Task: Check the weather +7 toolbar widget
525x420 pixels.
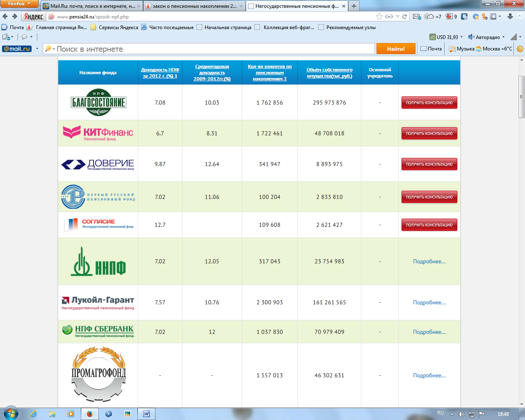Action: tap(433, 16)
